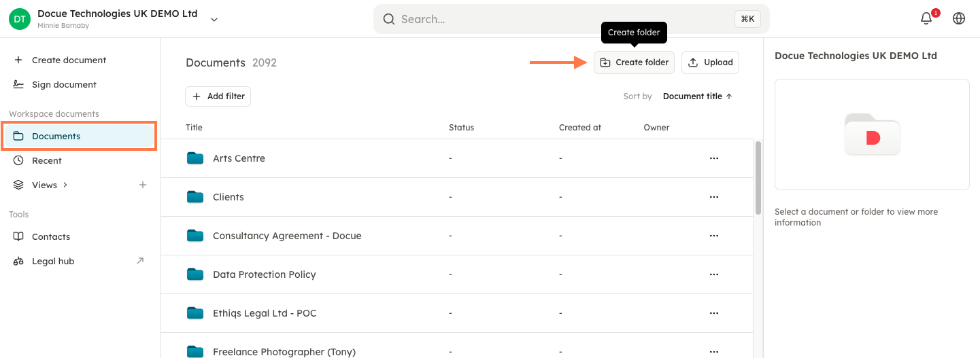The image size is (980, 358).
Task: Click Add filter button
Action: (218, 96)
